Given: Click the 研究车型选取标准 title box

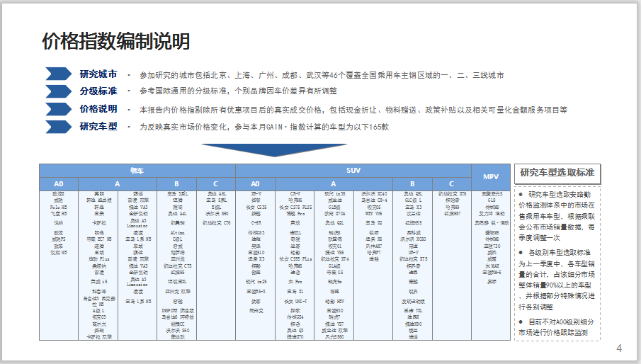Looking at the screenshot, I should [x=557, y=172].
